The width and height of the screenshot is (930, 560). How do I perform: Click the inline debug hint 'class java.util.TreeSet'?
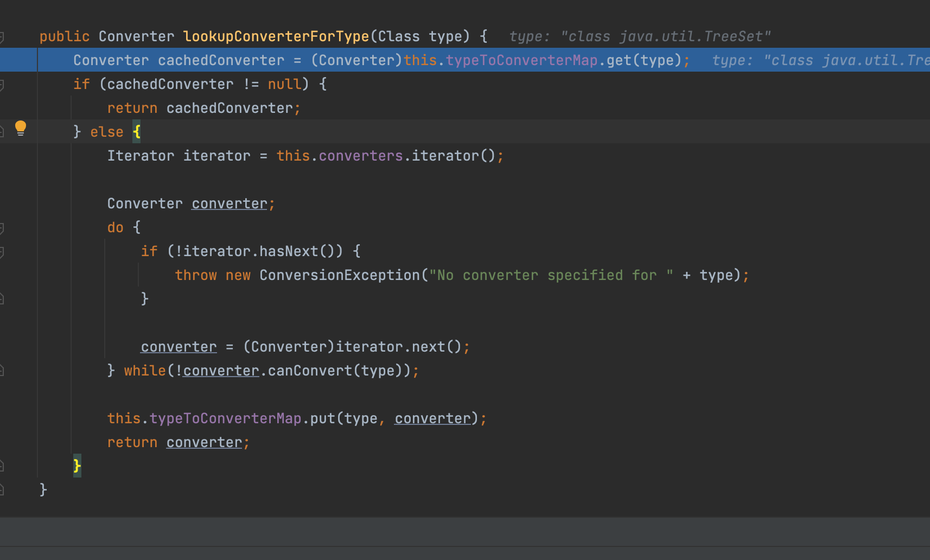pos(666,36)
